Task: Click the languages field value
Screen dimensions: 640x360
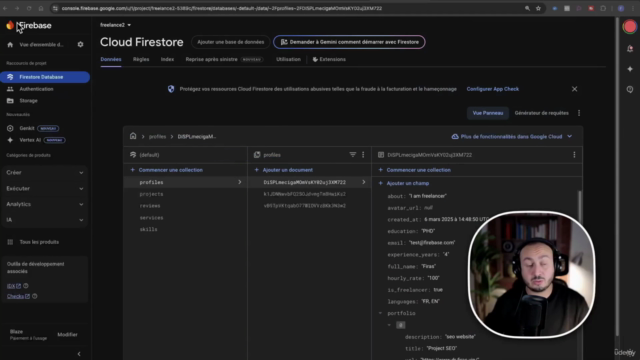Action: click(x=431, y=301)
